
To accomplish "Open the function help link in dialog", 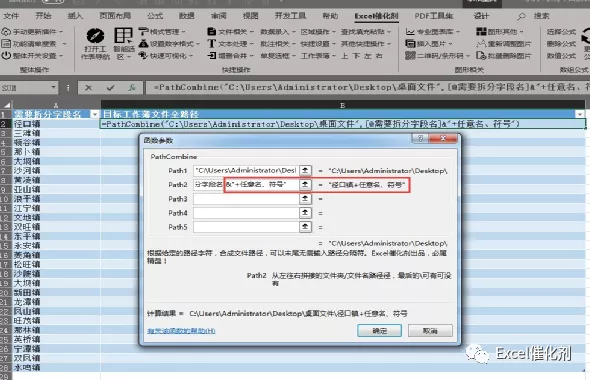I will click(x=181, y=331).
